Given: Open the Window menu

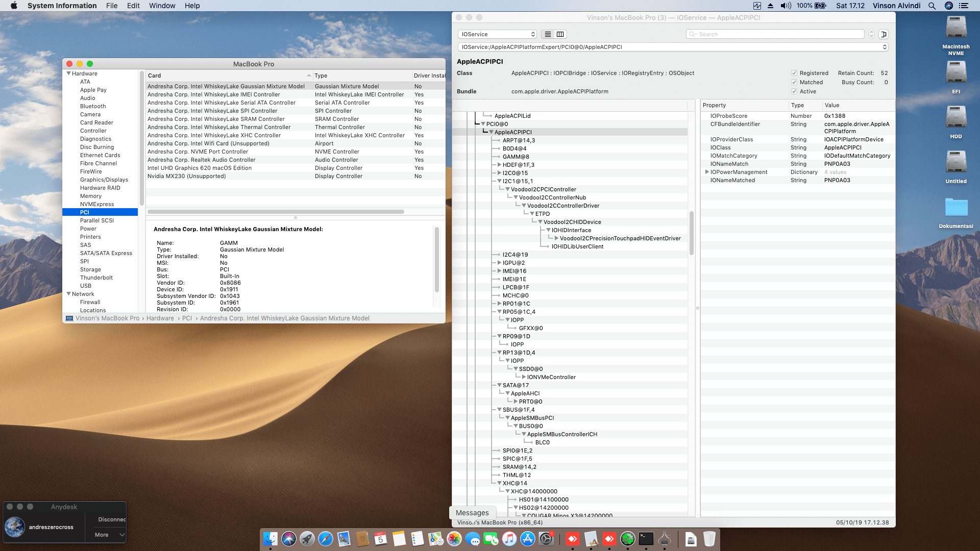Looking at the screenshot, I should [x=162, y=6].
